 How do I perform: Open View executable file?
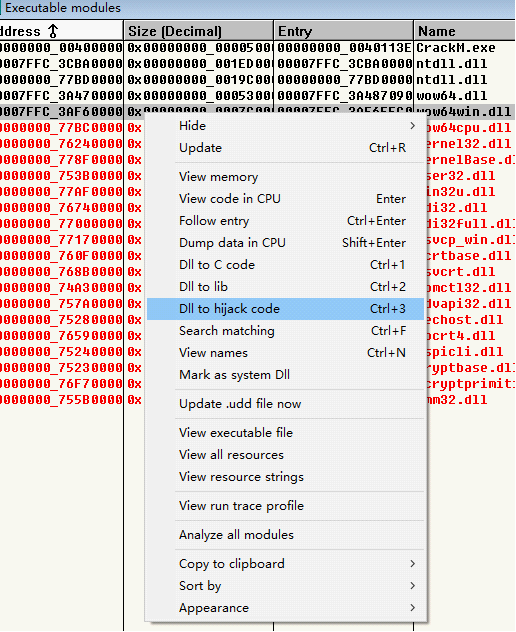tap(285, 433)
